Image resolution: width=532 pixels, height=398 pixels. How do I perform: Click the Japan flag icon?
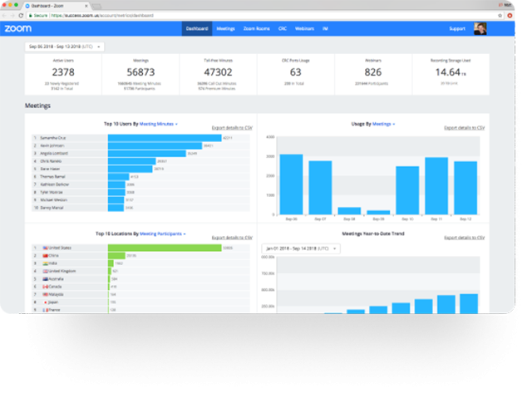pyautogui.click(x=46, y=302)
